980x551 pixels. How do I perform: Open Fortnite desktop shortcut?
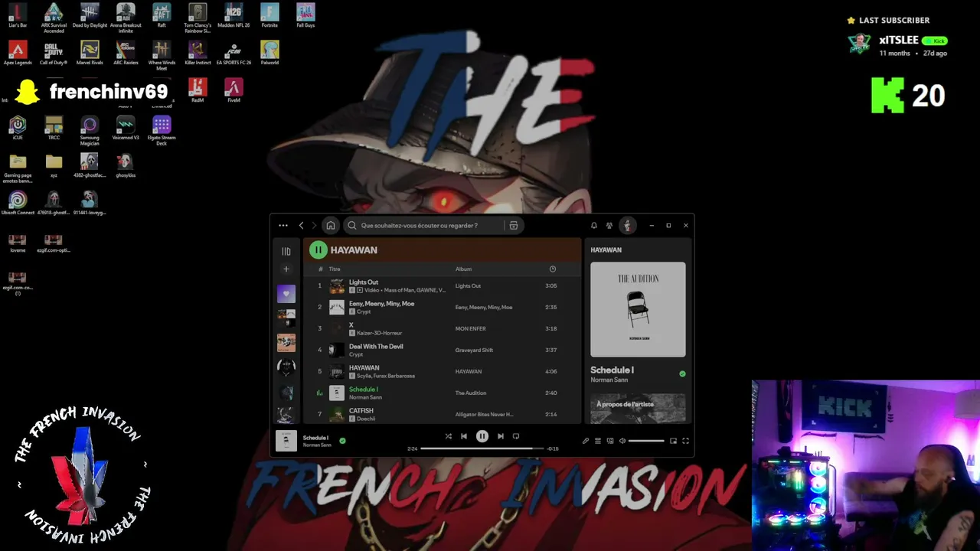(269, 15)
